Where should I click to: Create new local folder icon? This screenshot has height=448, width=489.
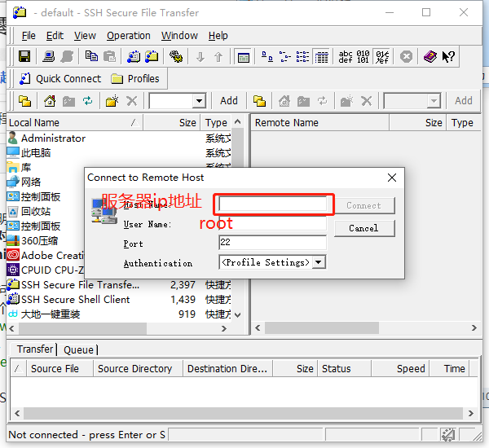pyautogui.click(x=112, y=101)
